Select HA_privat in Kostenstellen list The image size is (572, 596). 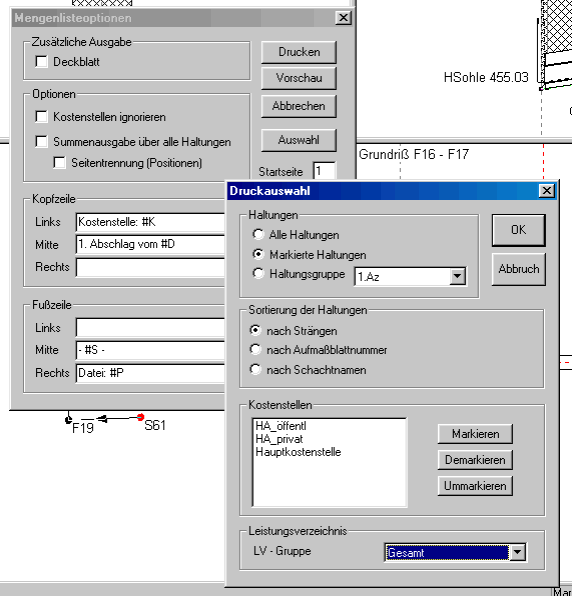pos(279,439)
